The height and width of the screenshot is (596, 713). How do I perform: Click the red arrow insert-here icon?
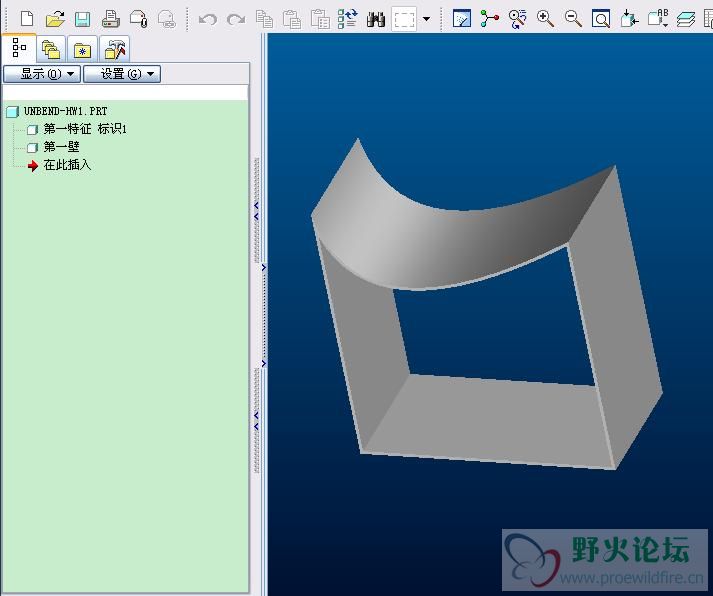coord(33,165)
